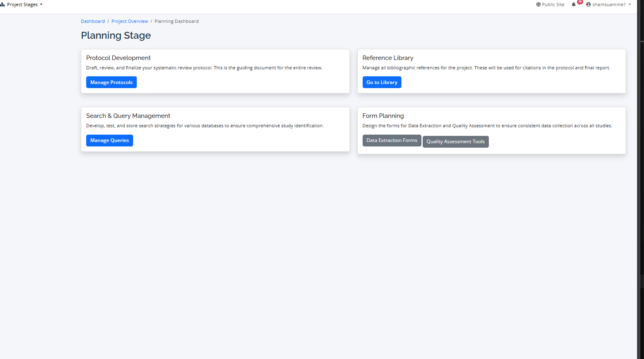Open Data Extraction Forms

click(392, 140)
